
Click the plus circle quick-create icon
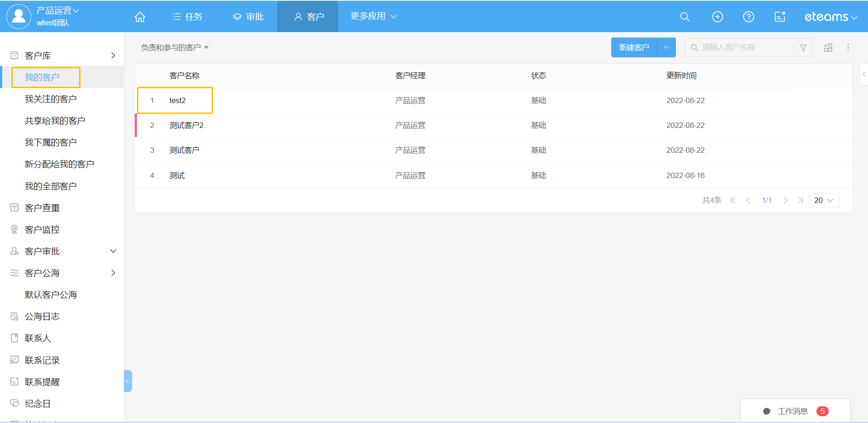coord(717,17)
